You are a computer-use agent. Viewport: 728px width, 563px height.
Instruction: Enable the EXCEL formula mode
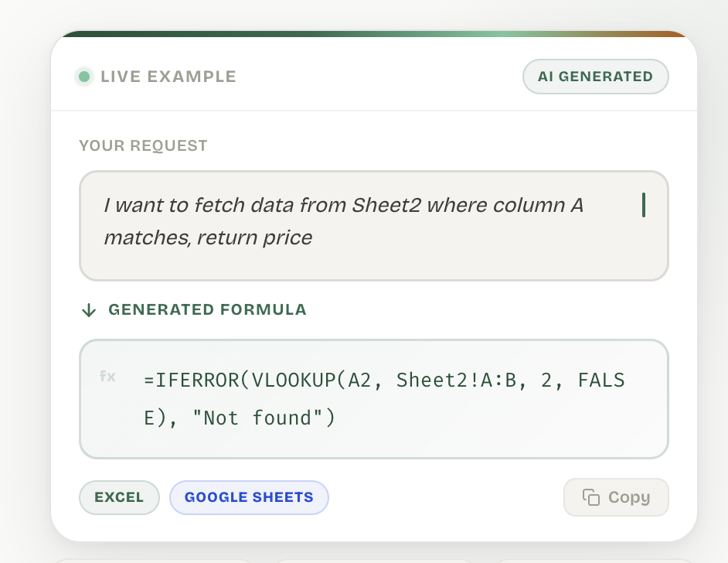pyautogui.click(x=119, y=497)
